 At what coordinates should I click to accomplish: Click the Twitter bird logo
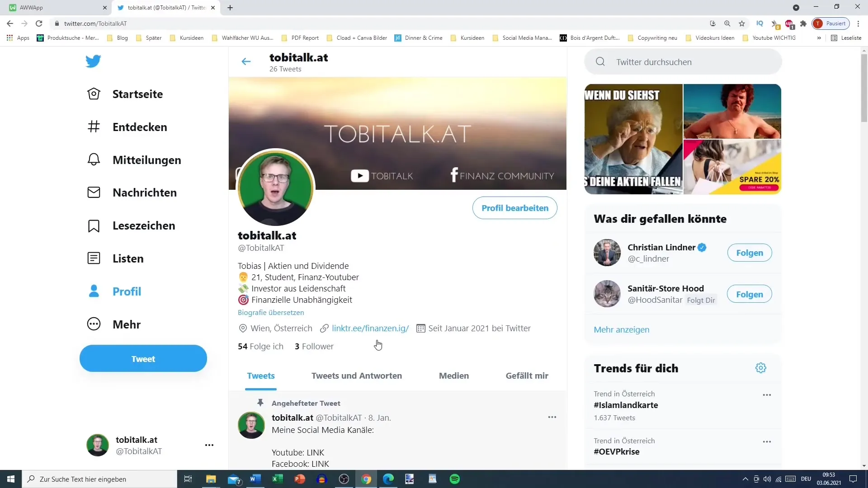(x=93, y=61)
